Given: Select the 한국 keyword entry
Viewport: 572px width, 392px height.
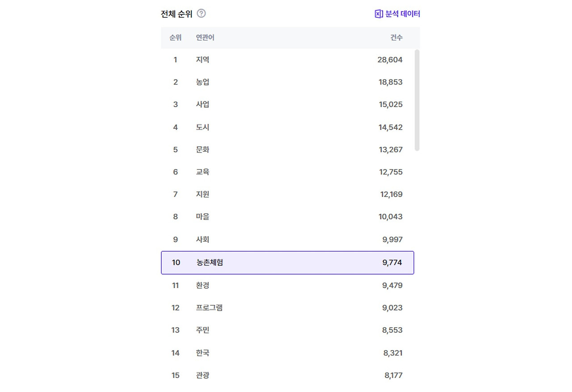Looking at the screenshot, I should (x=202, y=353).
